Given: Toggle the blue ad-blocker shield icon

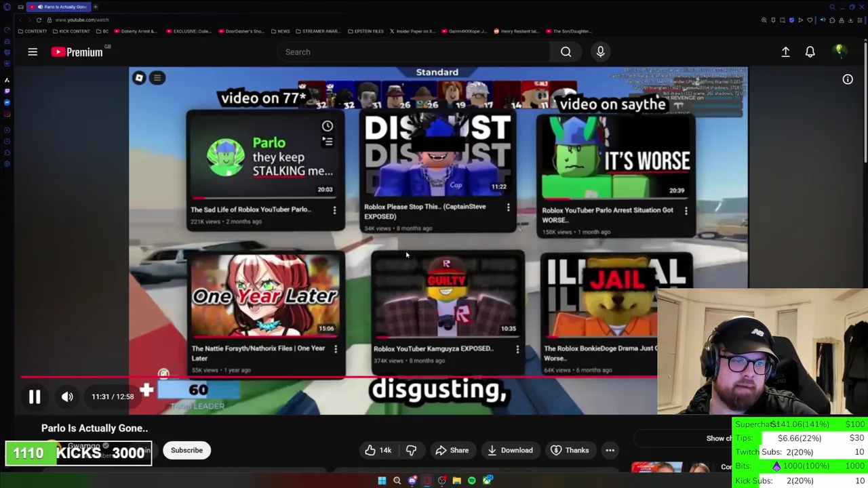Looking at the screenshot, I should click(791, 20).
